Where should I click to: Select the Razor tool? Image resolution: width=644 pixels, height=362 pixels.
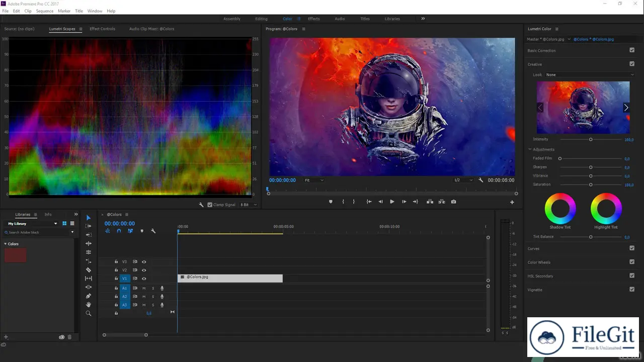[89, 270]
